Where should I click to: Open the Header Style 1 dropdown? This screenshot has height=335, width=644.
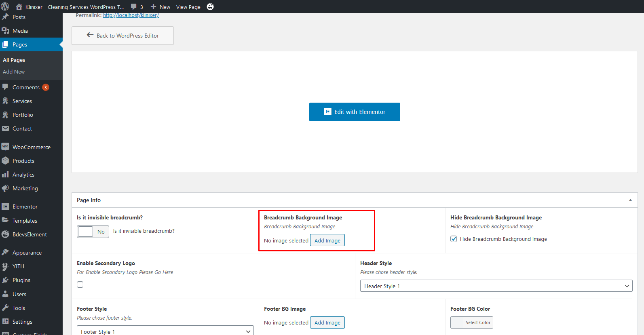click(x=496, y=286)
